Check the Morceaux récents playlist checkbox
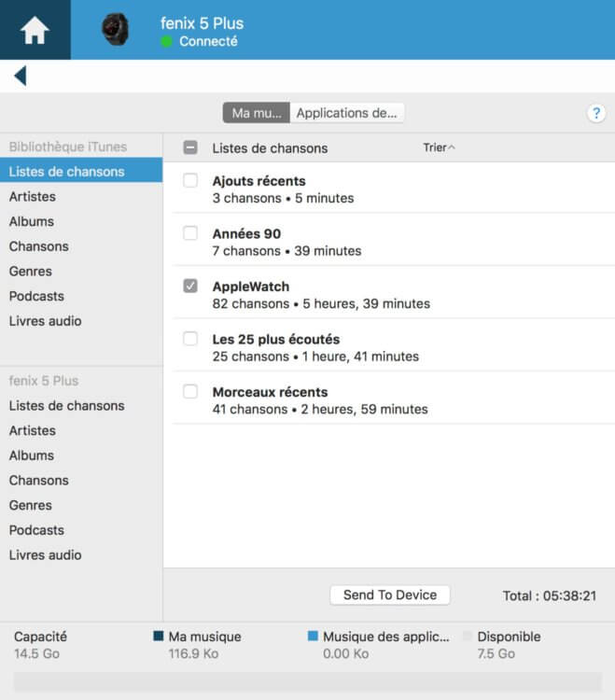This screenshot has width=615, height=700. pyautogui.click(x=190, y=391)
